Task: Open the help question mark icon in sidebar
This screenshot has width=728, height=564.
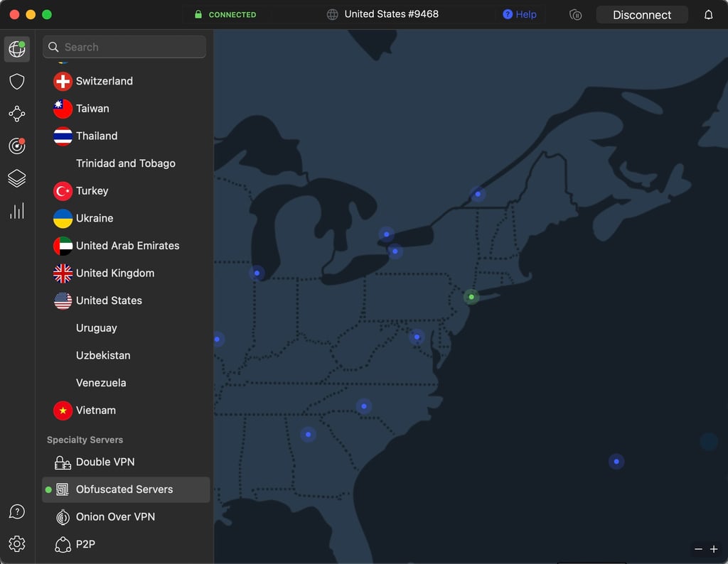Action: [17, 511]
